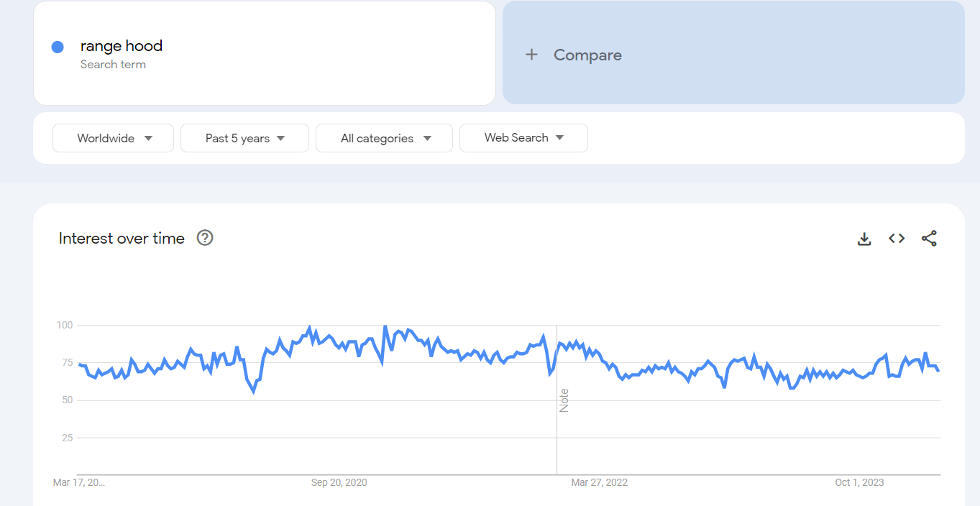Open the All categories dropdown
This screenshot has height=506, width=980.
pyautogui.click(x=384, y=138)
